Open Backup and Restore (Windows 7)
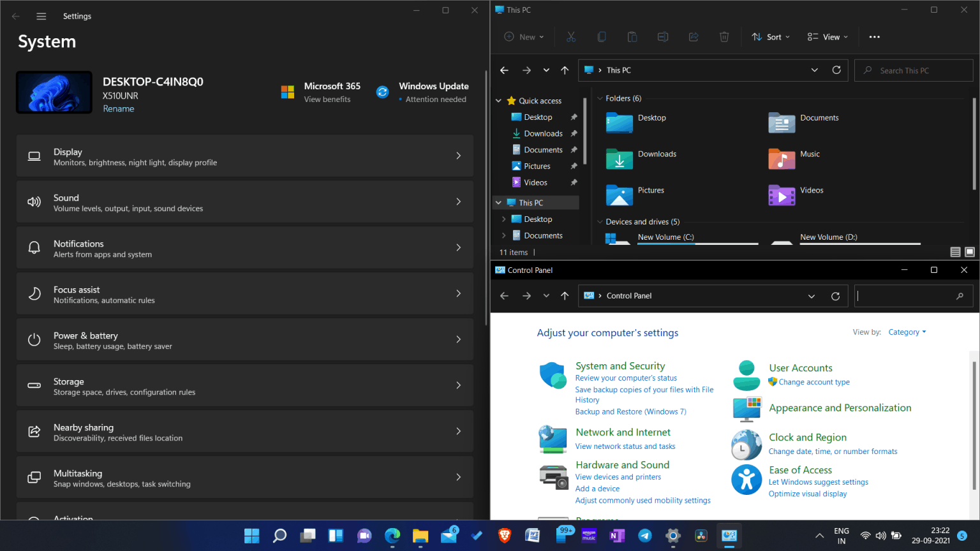Viewport: 980px width, 551px height. click(x=630, y=411)
